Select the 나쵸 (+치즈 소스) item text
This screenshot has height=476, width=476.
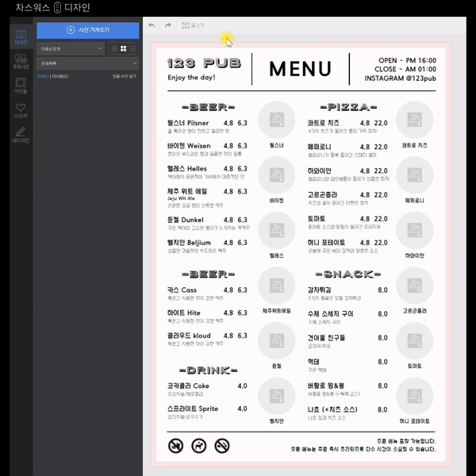332,409
